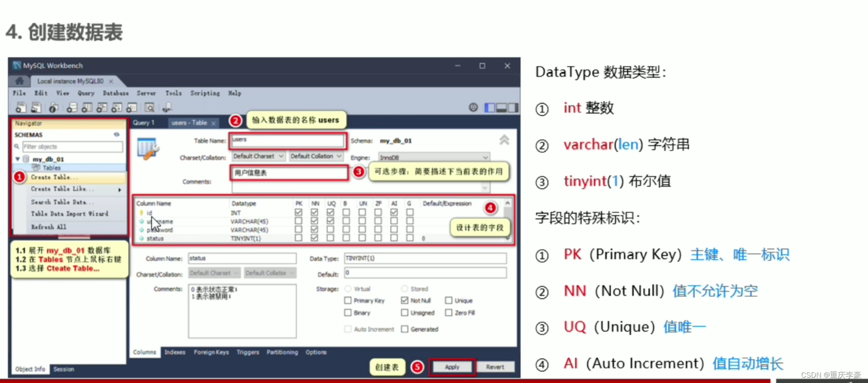
Task: Open the File menu
Action: coord(19,93)
